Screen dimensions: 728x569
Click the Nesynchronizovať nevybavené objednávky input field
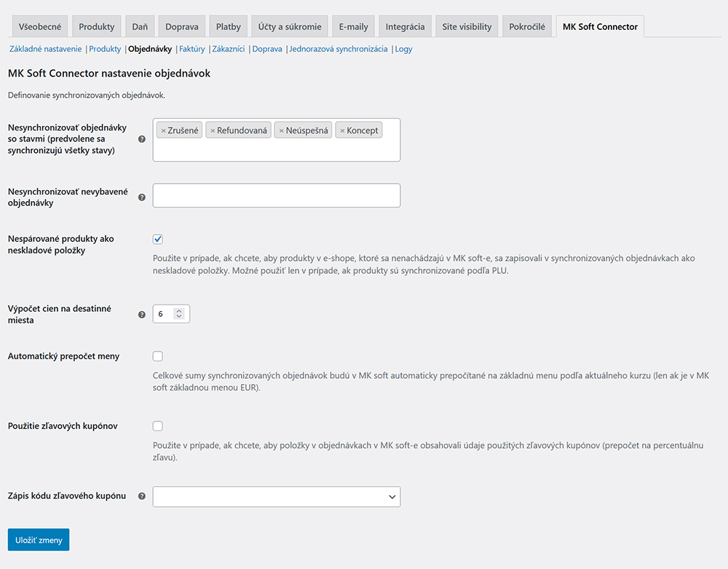[x=276, y=195]
